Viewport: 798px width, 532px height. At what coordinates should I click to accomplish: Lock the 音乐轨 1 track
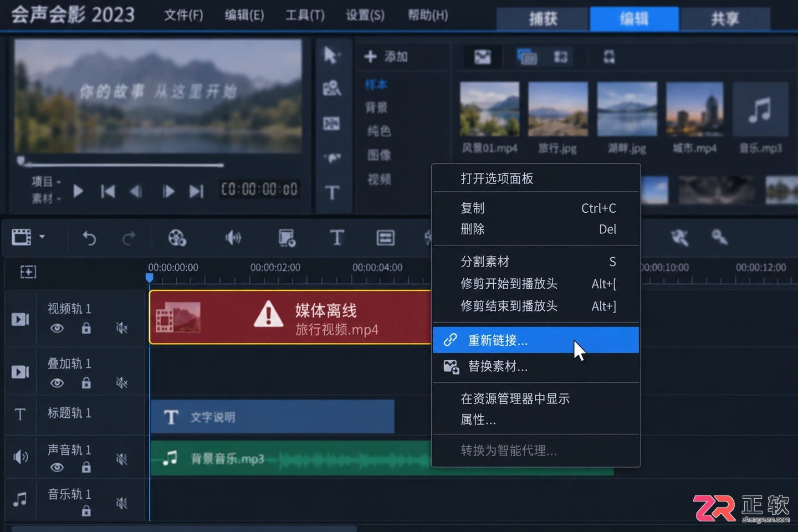86,511
